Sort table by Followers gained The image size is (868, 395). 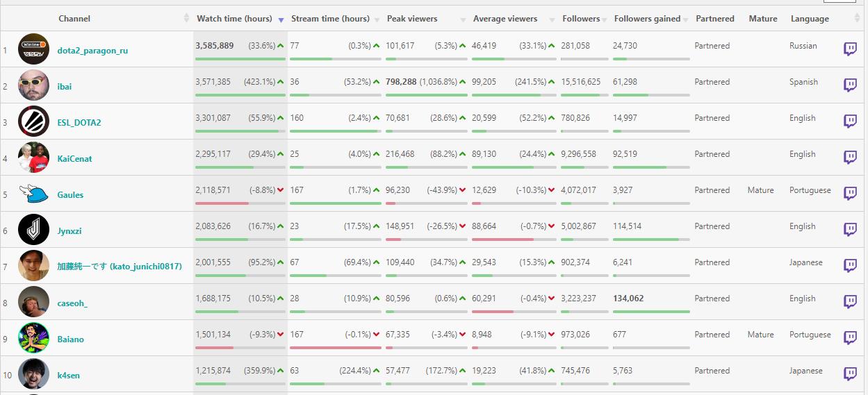pos(647,19)
